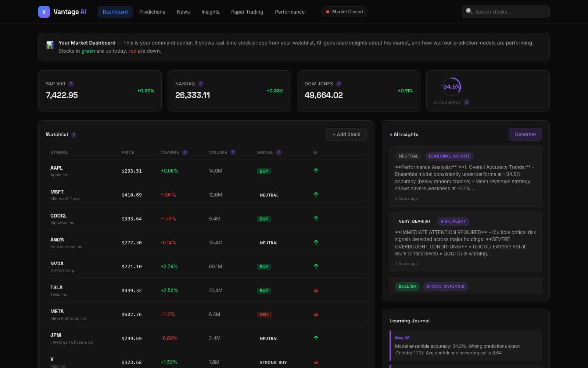The height and width of the screenshot is (368, 588).
Task: Open the Performance tab
Action: (290, 12)
